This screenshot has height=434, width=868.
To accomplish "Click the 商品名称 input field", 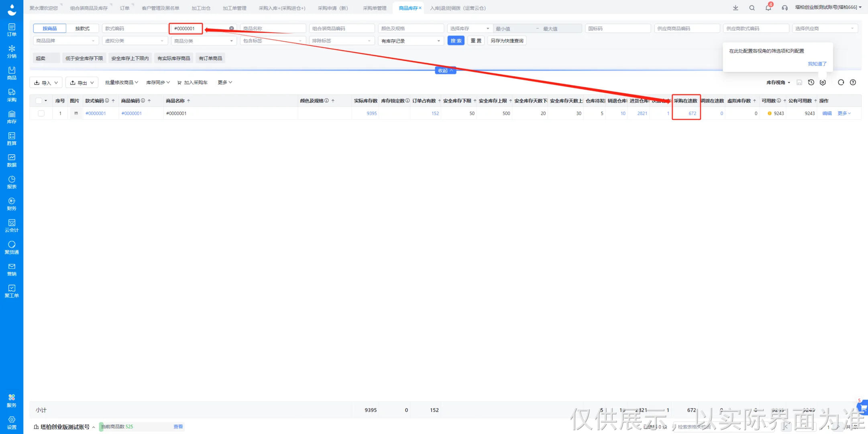I will coord(273,29).
